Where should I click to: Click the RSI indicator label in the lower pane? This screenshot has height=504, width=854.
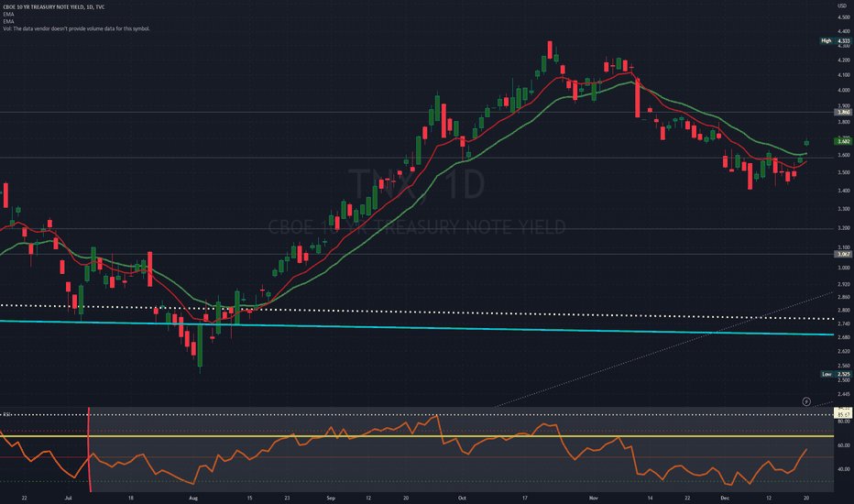click(6, 414)
